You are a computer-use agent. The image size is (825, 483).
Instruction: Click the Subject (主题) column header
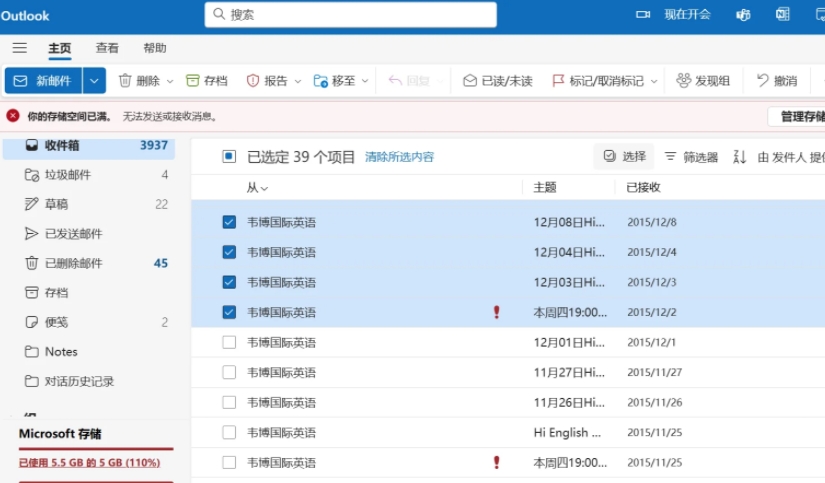point(545,187)
